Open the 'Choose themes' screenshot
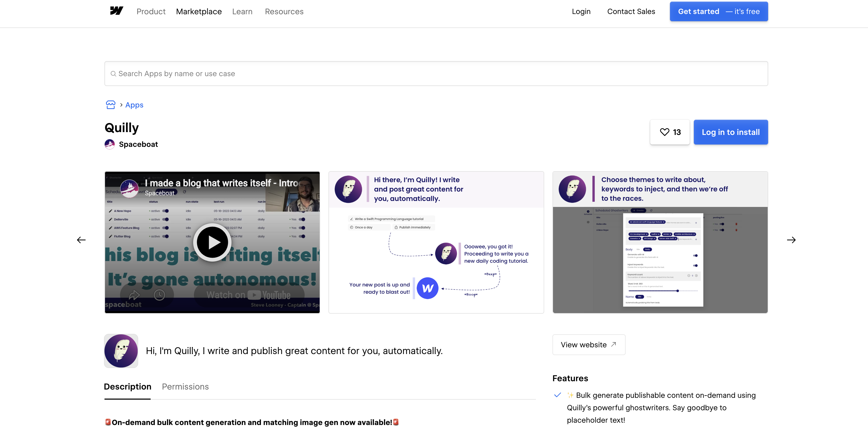The height and width of the screenshot is (432, 868). click(660, 242)
